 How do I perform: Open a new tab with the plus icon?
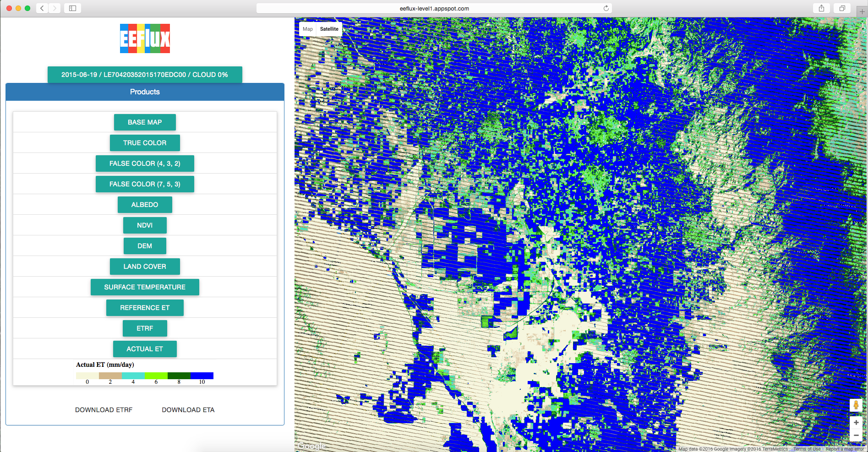coord(862,11)
